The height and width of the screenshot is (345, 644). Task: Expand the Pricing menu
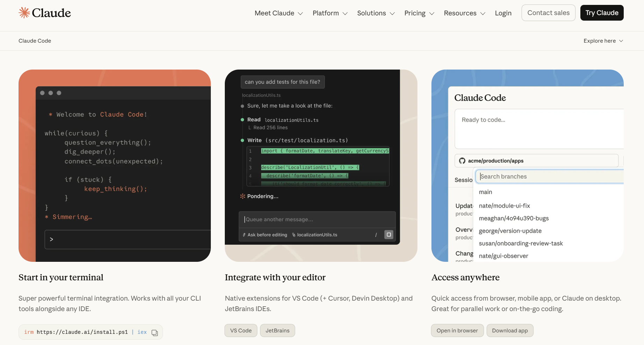419,13
